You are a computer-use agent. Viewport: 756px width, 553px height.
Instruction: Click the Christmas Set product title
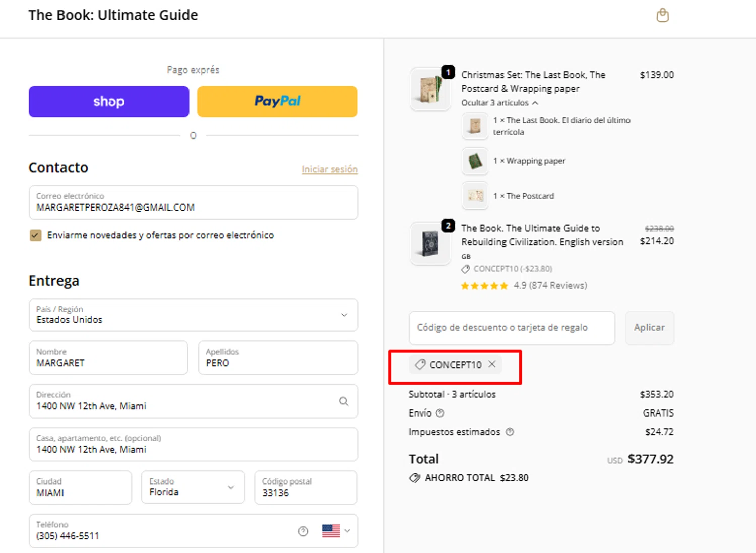coord(533,82)
